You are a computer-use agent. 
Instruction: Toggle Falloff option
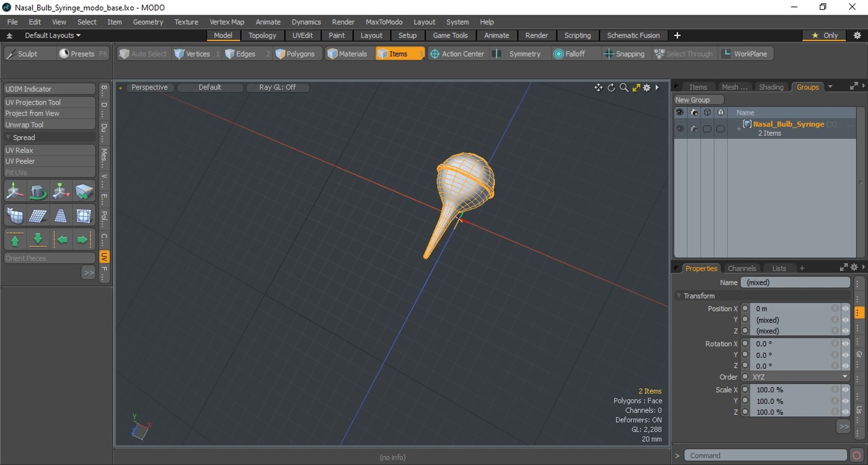(570, 54)
